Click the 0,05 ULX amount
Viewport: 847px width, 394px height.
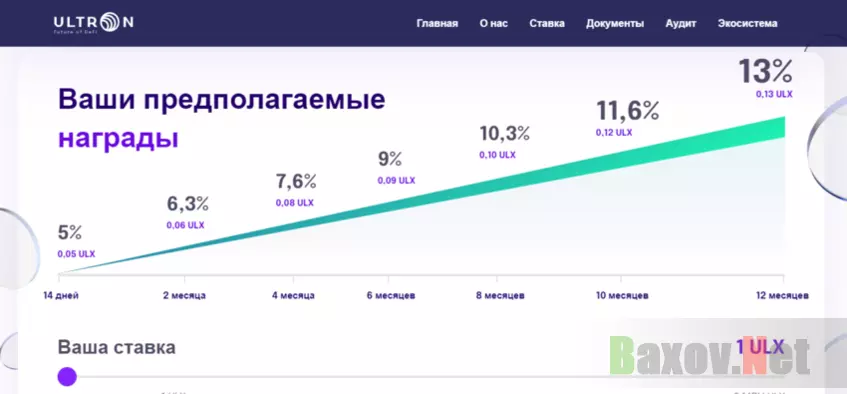[76, 254]
